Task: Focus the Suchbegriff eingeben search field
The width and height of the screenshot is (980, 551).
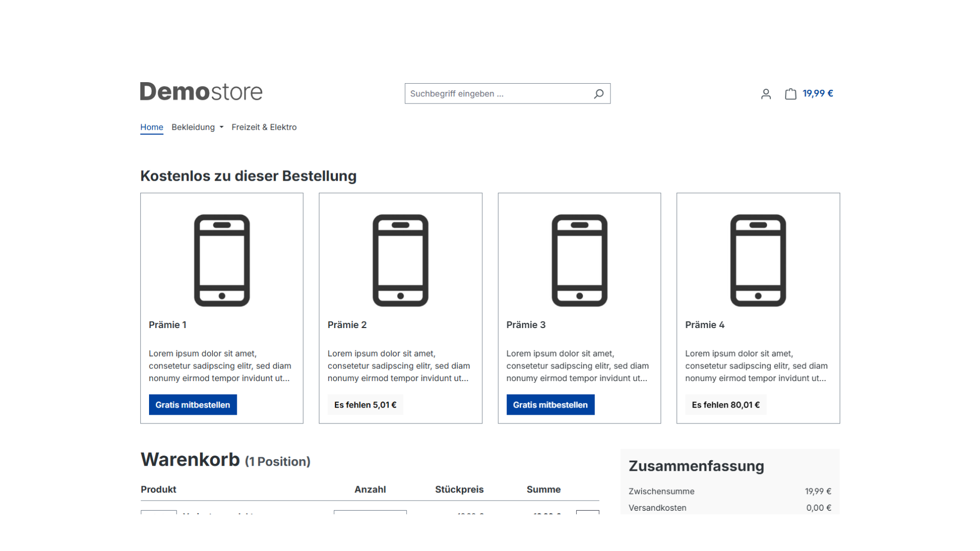Action: 498,94
